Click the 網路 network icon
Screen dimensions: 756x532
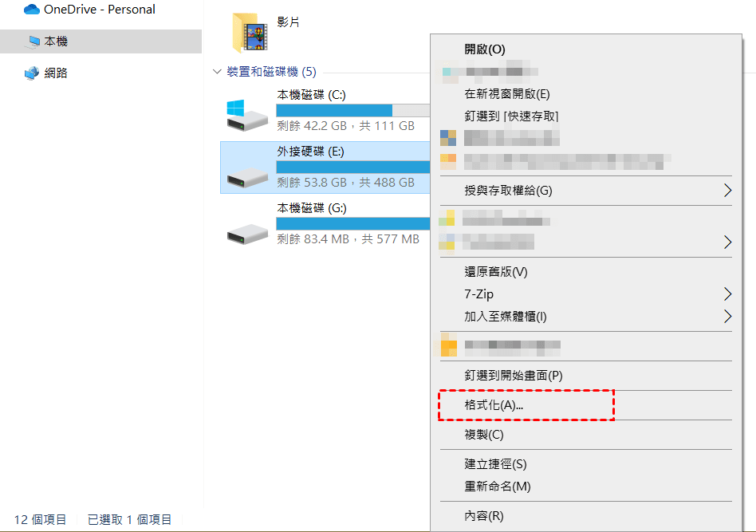32,73
